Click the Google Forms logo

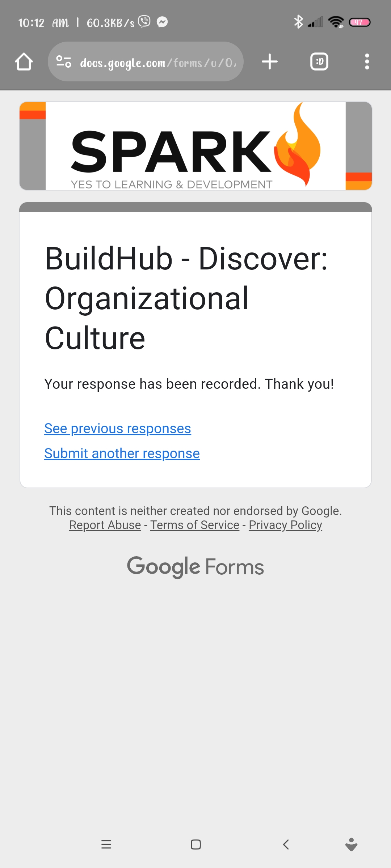click(x=195, y=566)
